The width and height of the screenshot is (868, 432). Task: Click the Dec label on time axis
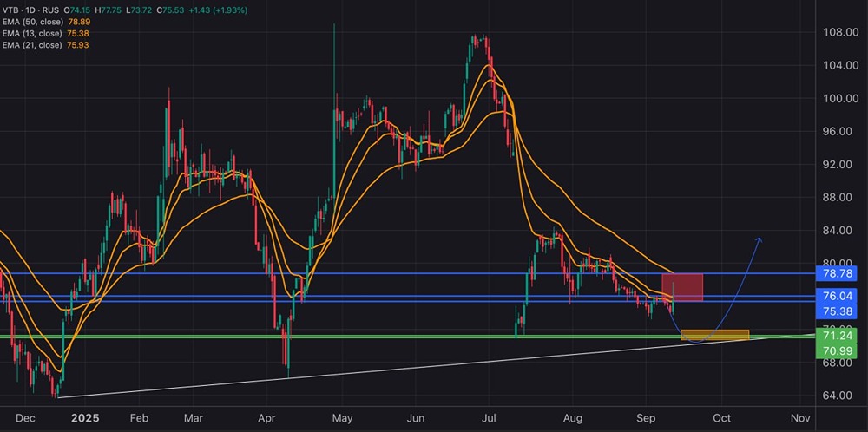coord(25,418)
